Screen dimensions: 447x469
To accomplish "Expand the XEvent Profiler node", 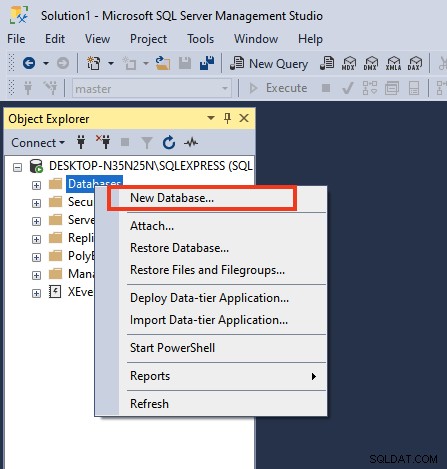I will point(36,293).
